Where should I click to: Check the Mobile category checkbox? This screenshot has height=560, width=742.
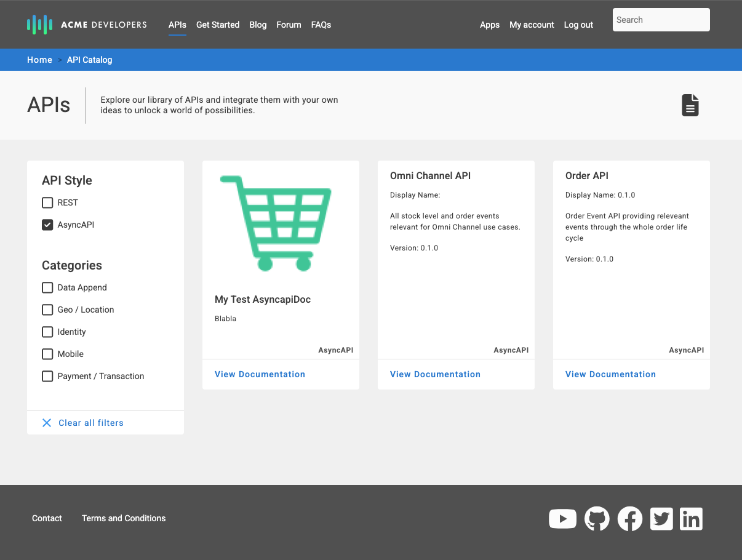click(47, 354)
